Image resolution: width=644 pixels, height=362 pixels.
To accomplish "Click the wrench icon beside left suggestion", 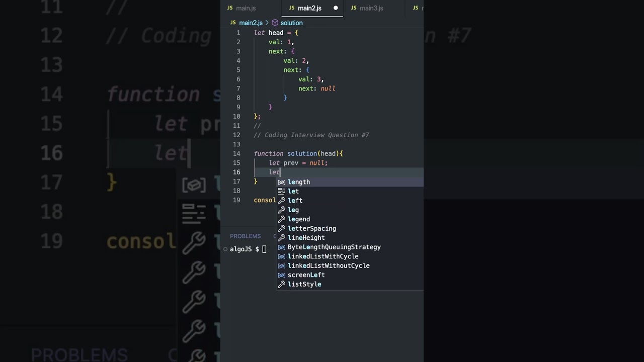I will tap(282, 201).
